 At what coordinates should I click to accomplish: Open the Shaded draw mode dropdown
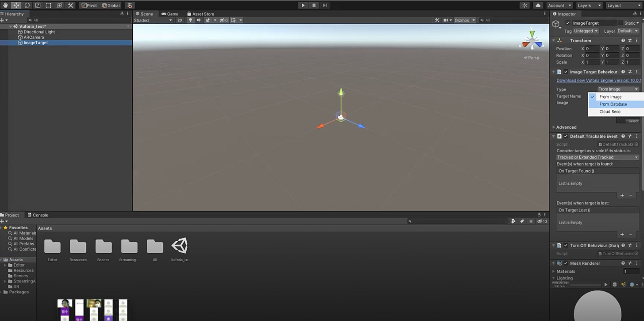(153, 20)
